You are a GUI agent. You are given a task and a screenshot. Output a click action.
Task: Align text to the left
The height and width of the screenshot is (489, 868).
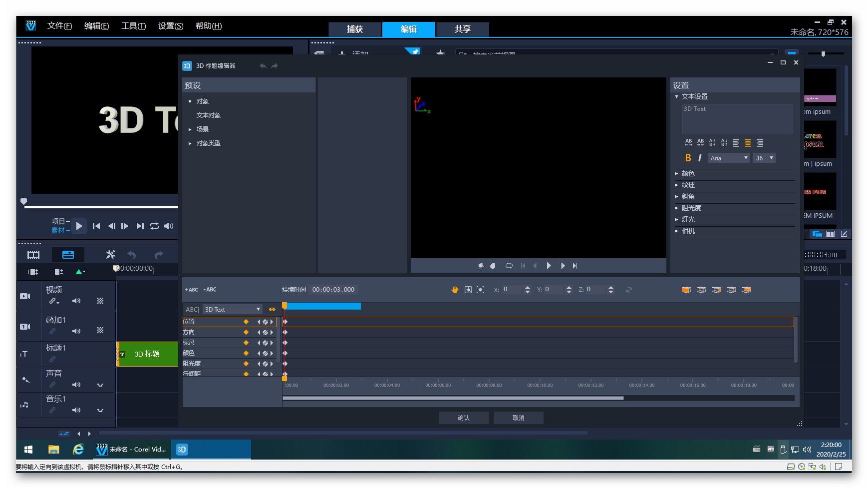pos(736,143)
